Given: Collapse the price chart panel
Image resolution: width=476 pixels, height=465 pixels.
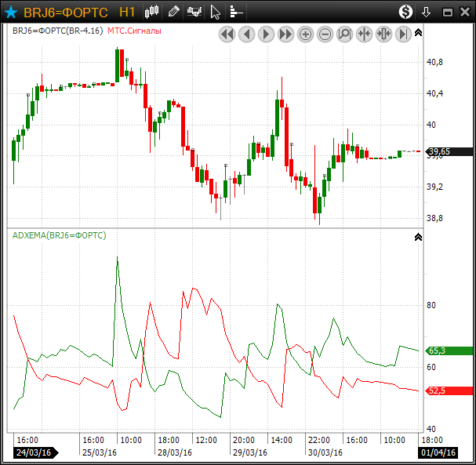Looking at the screenshot, I should [418, 33].
